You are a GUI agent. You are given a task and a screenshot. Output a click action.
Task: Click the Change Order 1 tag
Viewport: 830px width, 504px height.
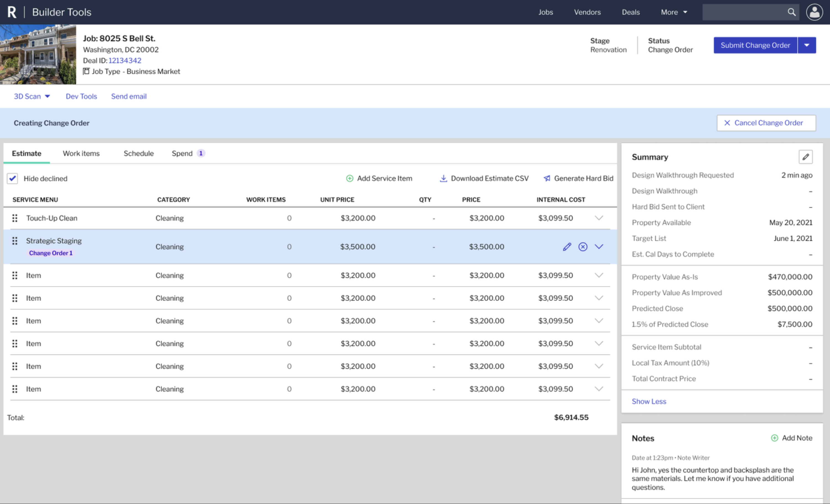(x=51, y=253)
